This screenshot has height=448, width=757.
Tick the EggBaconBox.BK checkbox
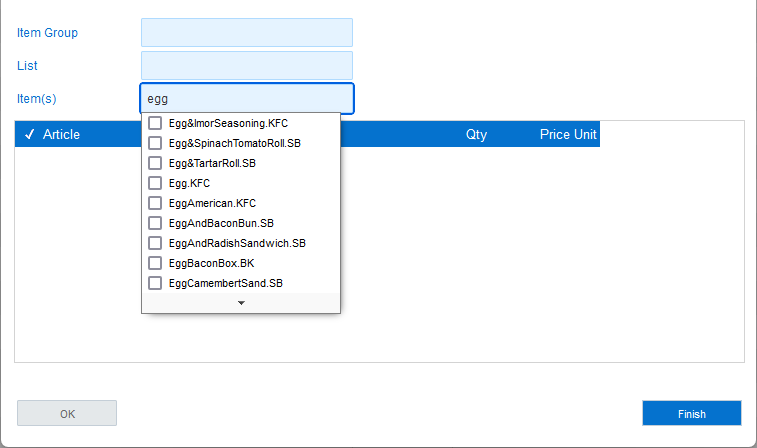click(x=155, y=263)
